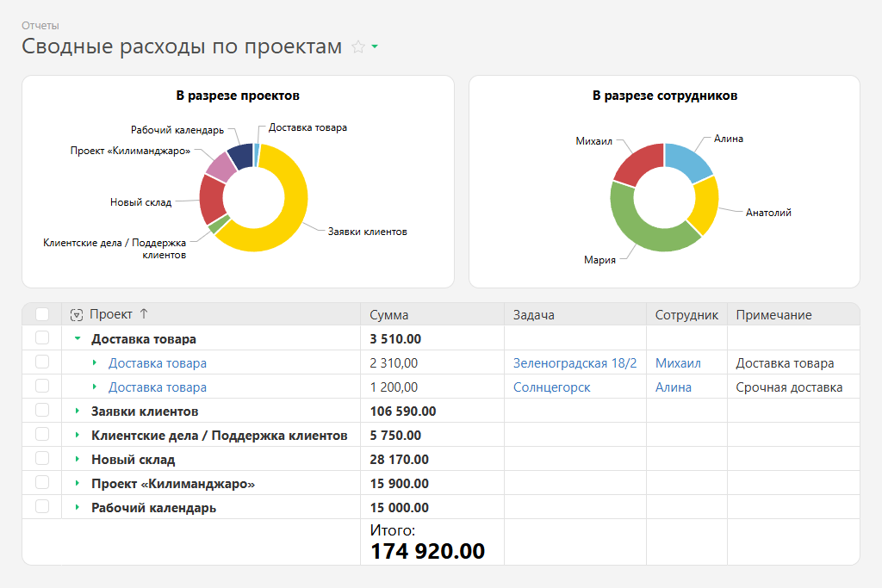Check the box for Рабочий календарь row

point(42,507)
